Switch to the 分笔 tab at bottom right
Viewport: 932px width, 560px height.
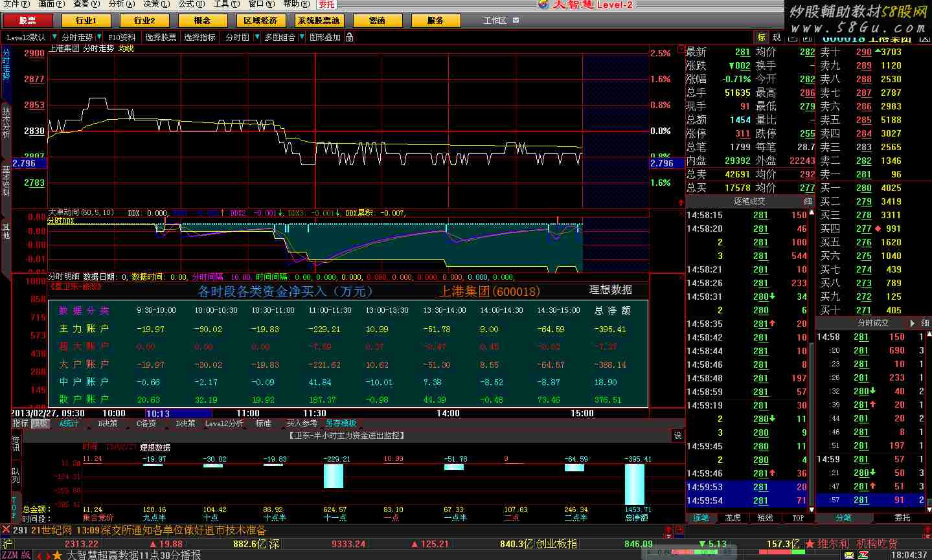[x=844, y=518]
